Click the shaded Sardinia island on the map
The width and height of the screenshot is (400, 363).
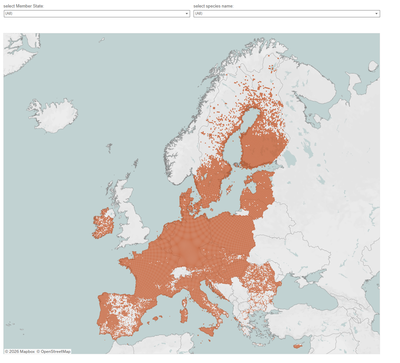click(184, 315)
